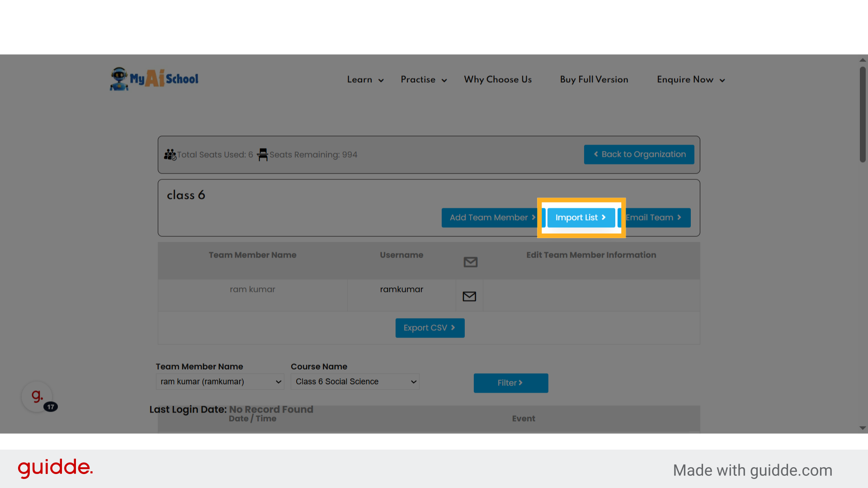Open the Learn dropdown menu
Viewport: 868px width, 488px height.
point(364,80)
